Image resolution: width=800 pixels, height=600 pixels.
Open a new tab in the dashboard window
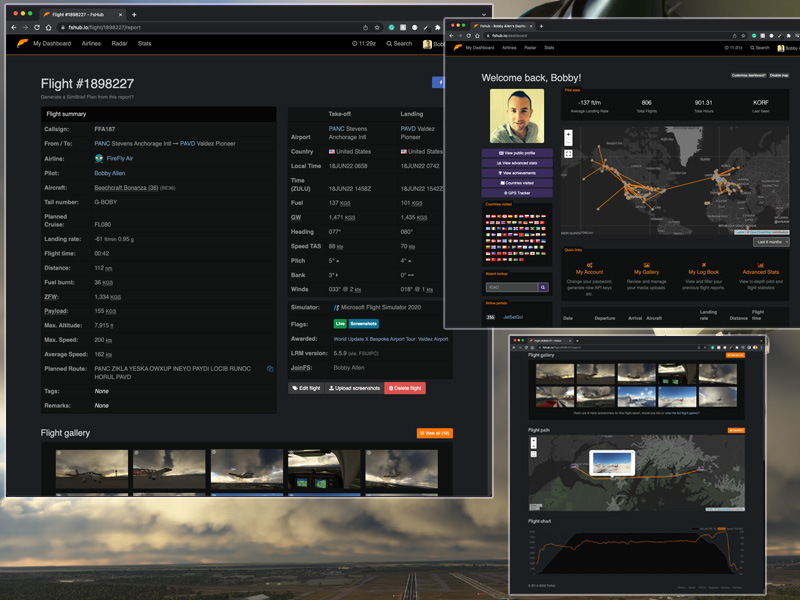point(541,26)
